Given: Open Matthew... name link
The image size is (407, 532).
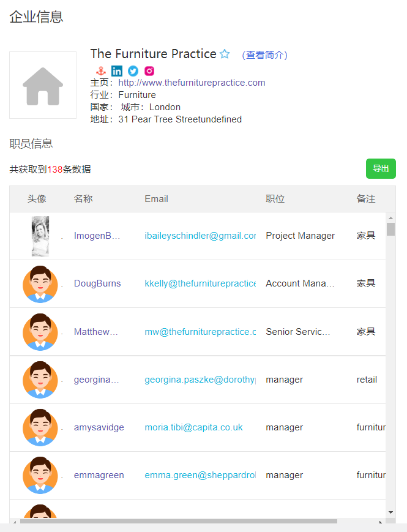Looking at the screenshot, I should [x=96, y=331].
